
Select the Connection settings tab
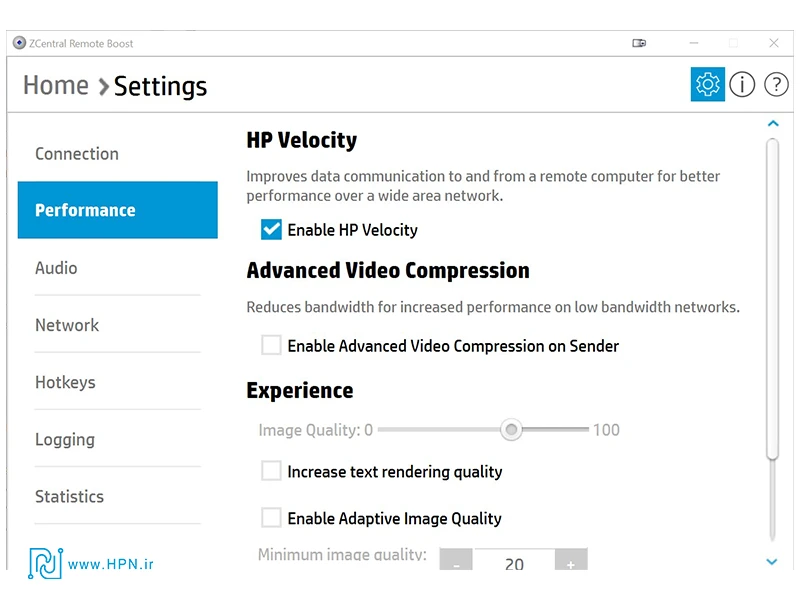click(77, 154)
